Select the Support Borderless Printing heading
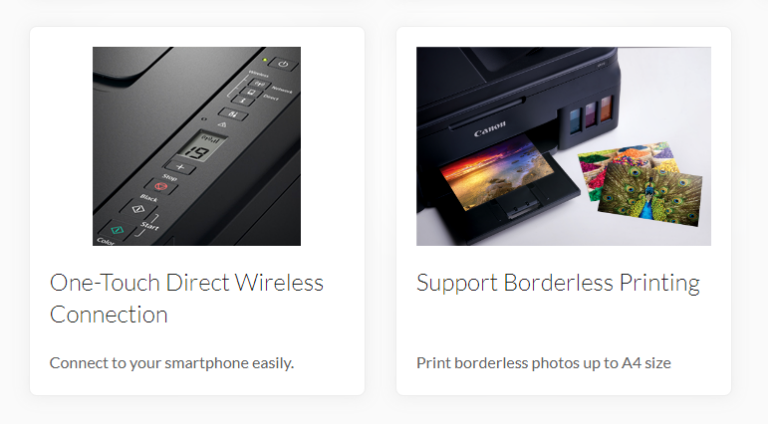Image resolution: width=768 pixels, height=424 pixels. click(x=558, y=283)
